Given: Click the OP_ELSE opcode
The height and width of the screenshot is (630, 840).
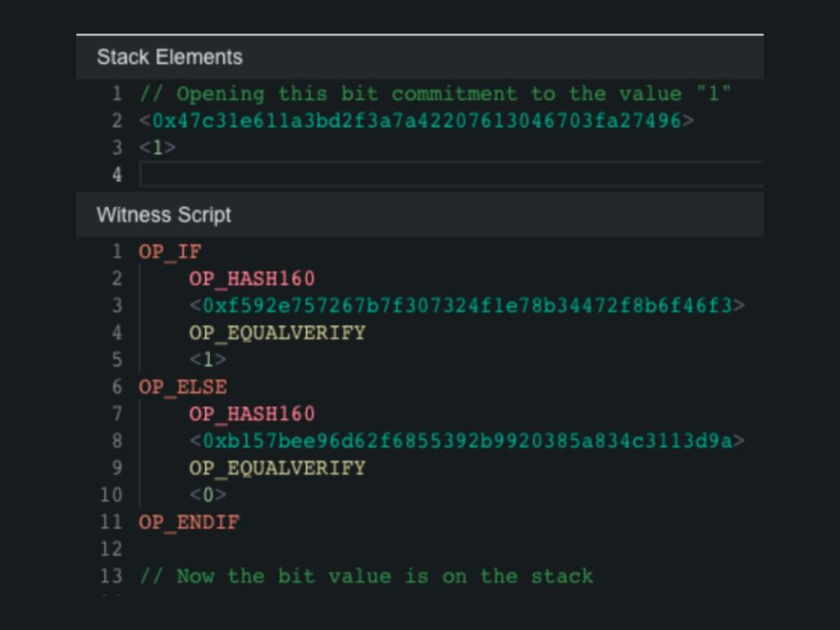Looking at the screenshot, I should (182, 387).
